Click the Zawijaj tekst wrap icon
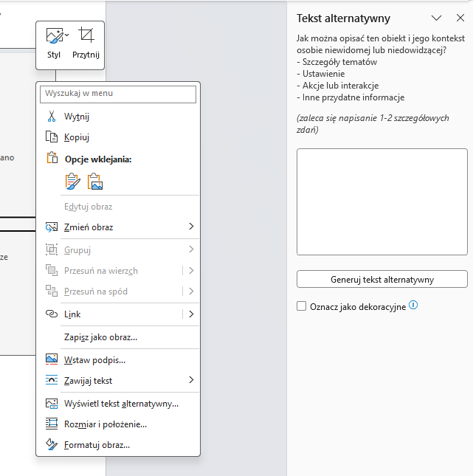The width and height of the screenshot is (473, 476). [52, 380]
